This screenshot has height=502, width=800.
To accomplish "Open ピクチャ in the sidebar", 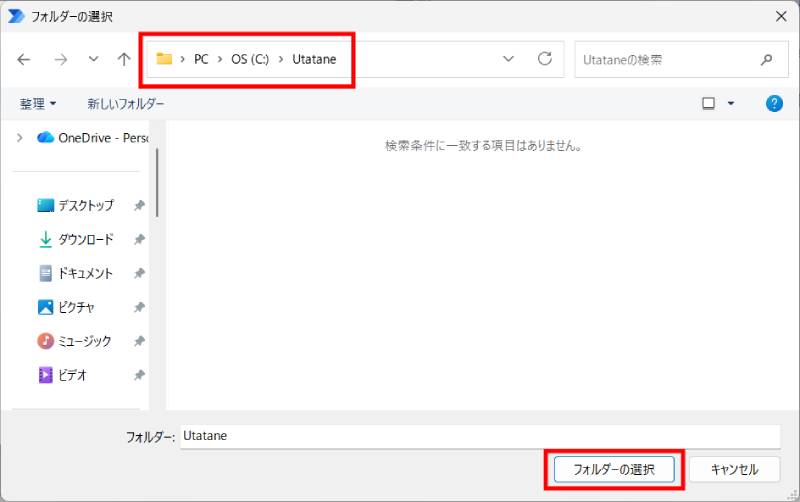I will click(x=66, y=307).
